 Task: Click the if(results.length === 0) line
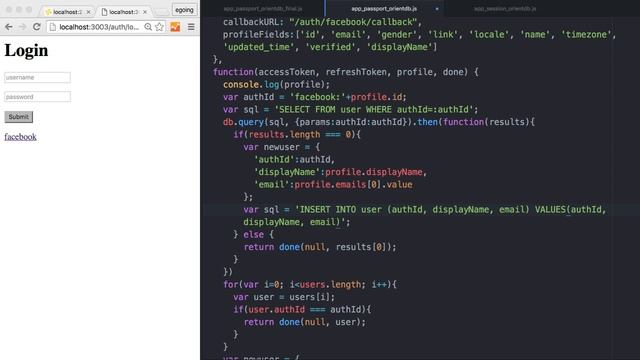click(x=297, y=135)
